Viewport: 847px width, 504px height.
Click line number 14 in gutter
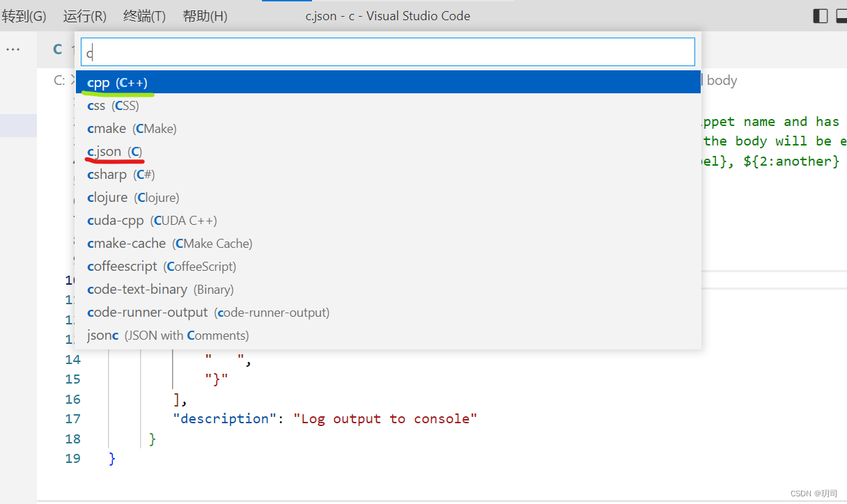tap(72, 360)
